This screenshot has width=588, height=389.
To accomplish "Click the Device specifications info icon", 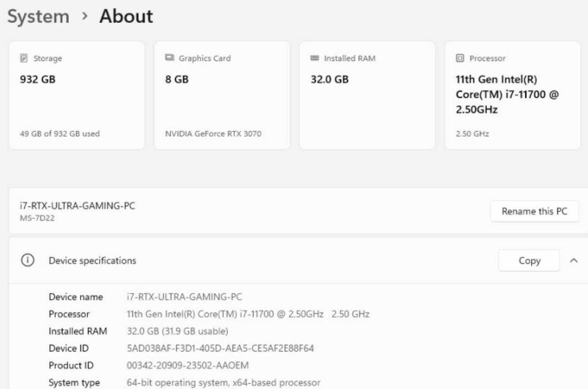I will point(28,260).
